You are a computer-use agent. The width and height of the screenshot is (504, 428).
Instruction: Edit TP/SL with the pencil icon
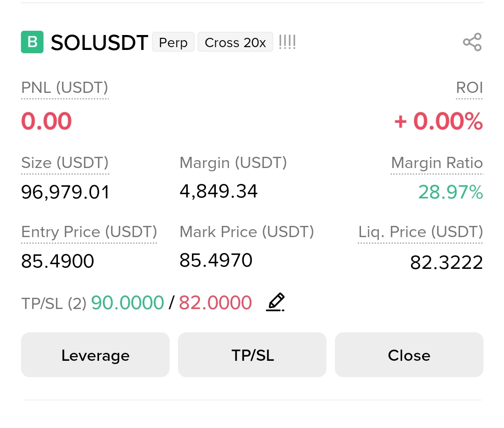pos(276,302)
